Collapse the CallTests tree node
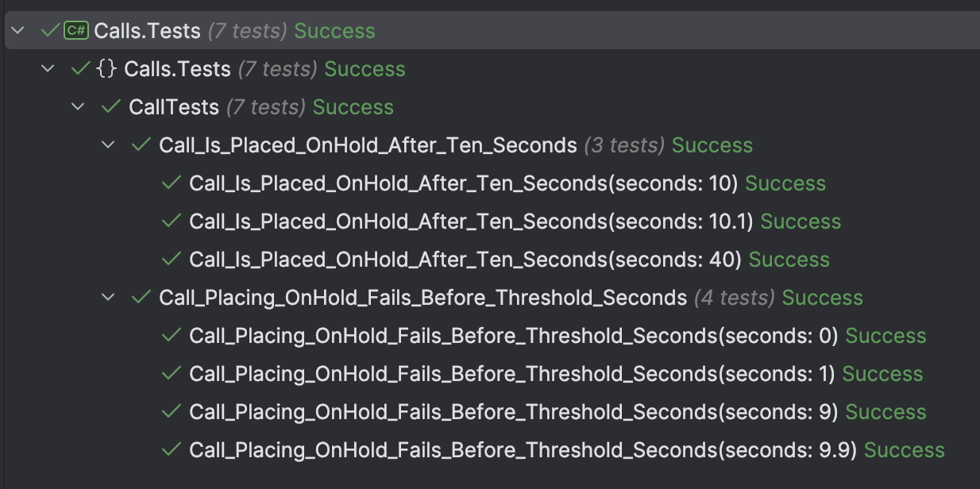980x489 pixels. coord(77,107)
